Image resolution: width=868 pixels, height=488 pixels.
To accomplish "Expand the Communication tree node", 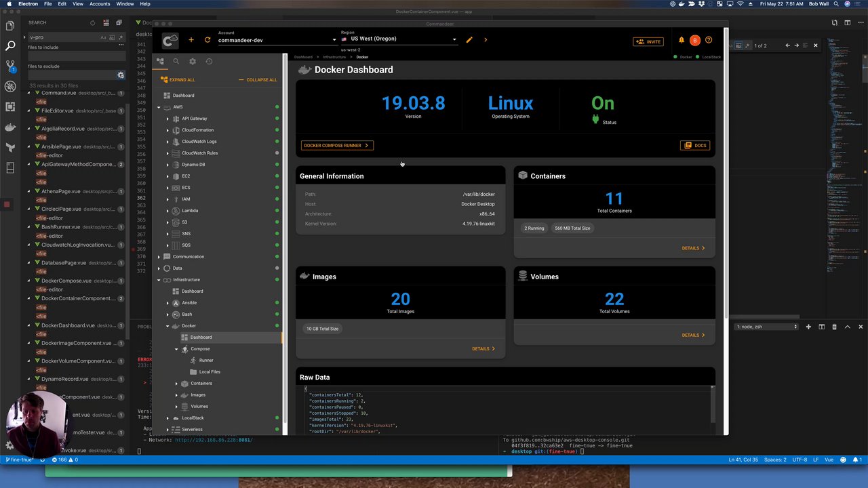I will (x=159, y=257).
